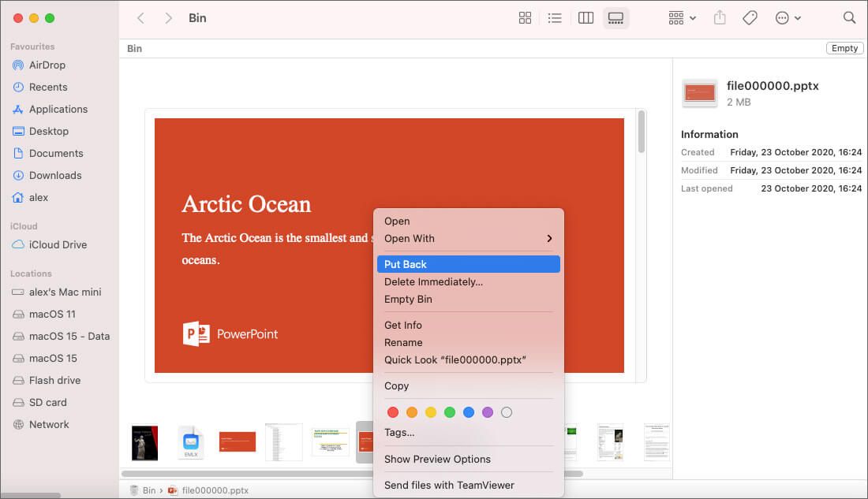The width and height of the screenshot is (868, 499).
Task: Open the Finder search icon
Action: (849, 18)
